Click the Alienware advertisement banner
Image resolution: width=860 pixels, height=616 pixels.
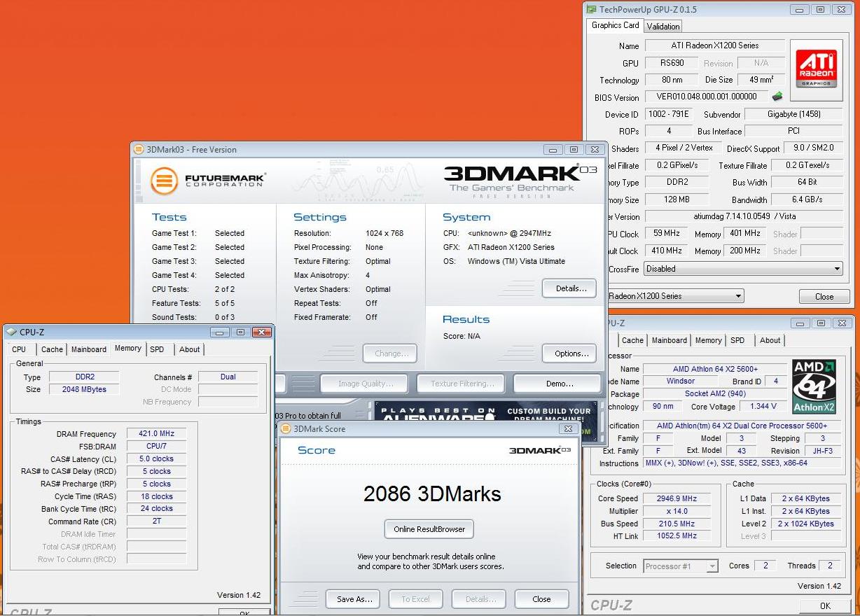pyautogui.click(x=487, y=419)
